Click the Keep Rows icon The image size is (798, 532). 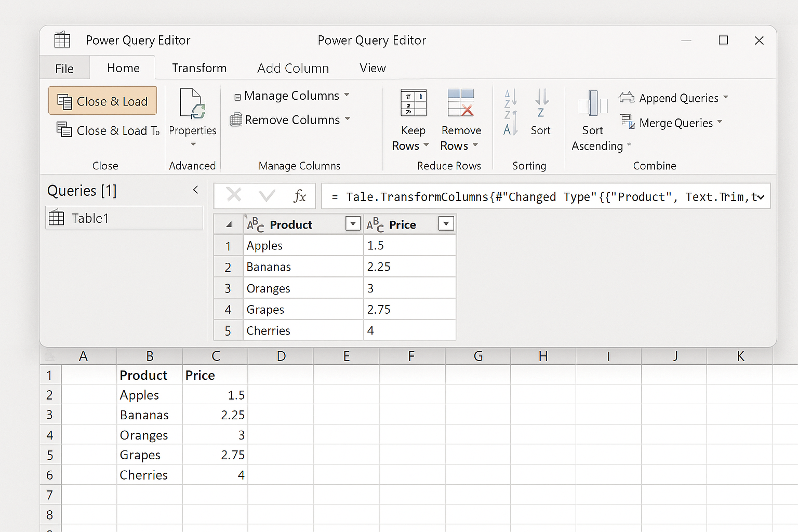pos(414,103)
